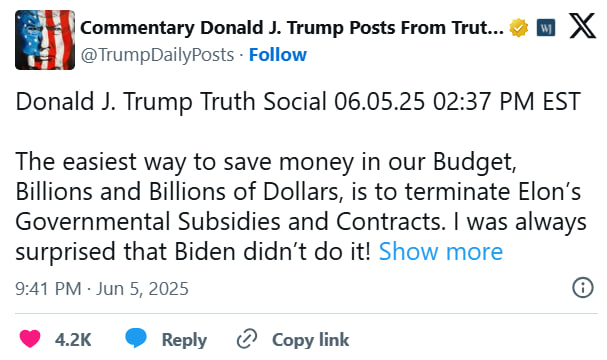Open the post via the Truth Social 06.05.25 headline line
The height and width of the screenshot is (360, 607).
click(x=298, y=102)
